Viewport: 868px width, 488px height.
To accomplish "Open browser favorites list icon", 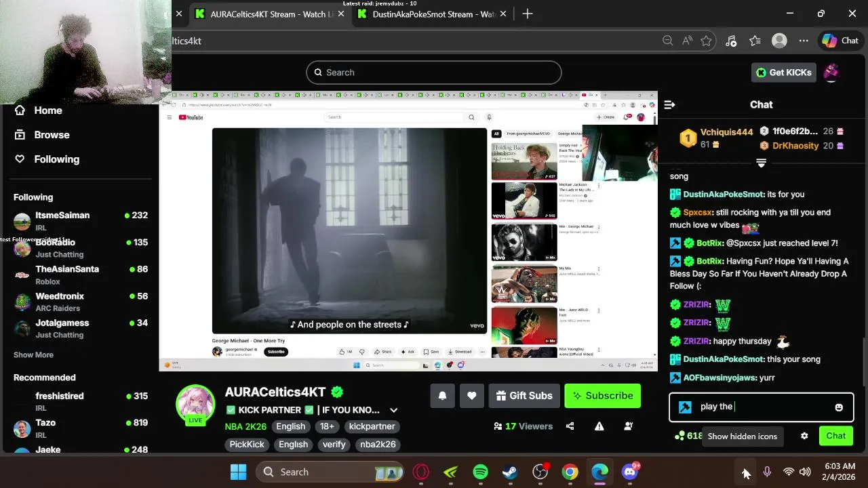I will point(755,41).
